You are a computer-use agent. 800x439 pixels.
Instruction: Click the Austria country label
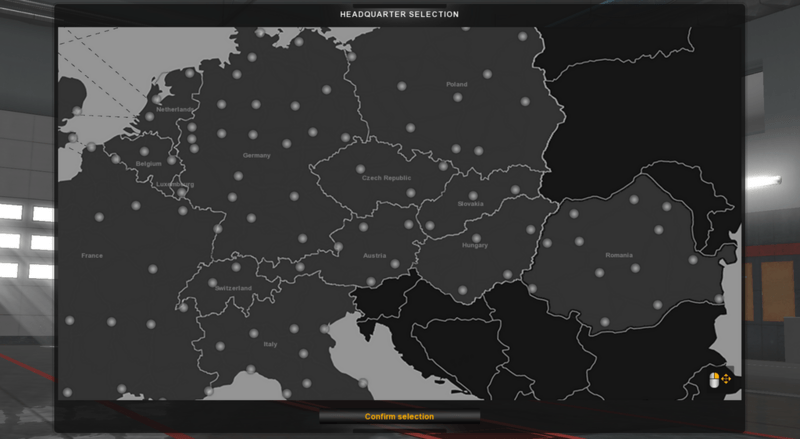point(374,255)
